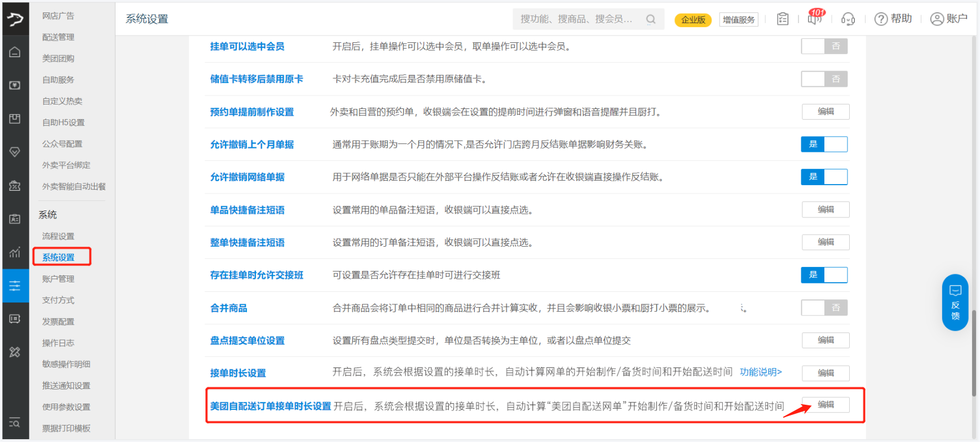Open the 功能说明> link
Viewport: 980px width, 442px height.
[x=761, y=372]
